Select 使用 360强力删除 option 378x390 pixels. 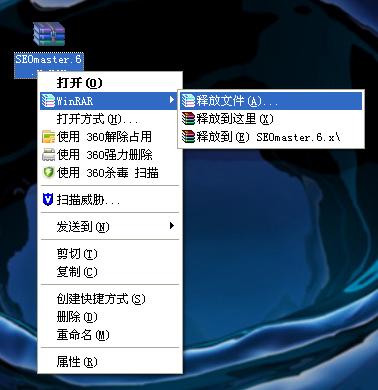[x=110, y=155]
